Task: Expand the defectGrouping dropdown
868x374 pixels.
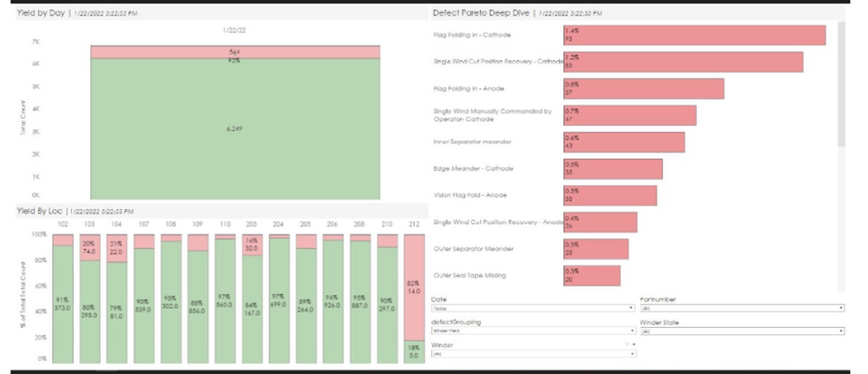Action: pos(533,331)
